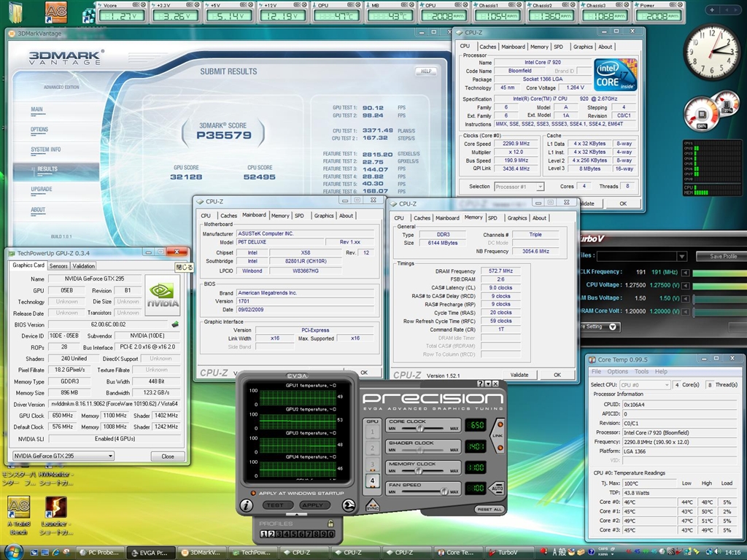Switch to the Sensors tab in GPU-Z

[x=58, y=266]
